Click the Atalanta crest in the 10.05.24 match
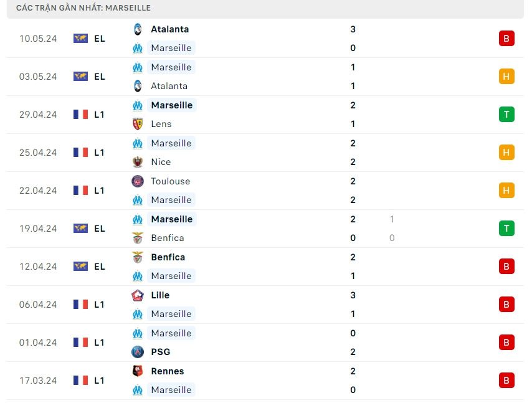Image resolution: width=532 pixels, height=403 pixels. (x=138, y=29)
